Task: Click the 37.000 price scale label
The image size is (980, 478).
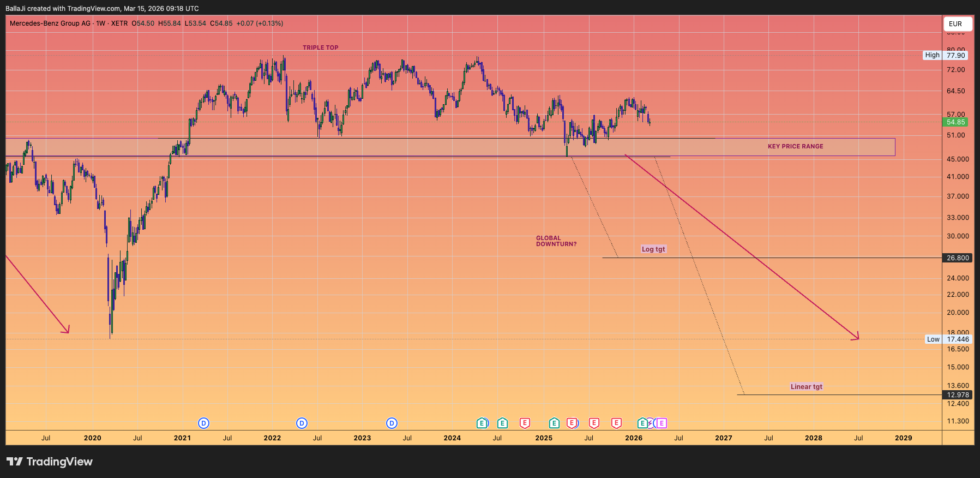Action: (958, 196)
